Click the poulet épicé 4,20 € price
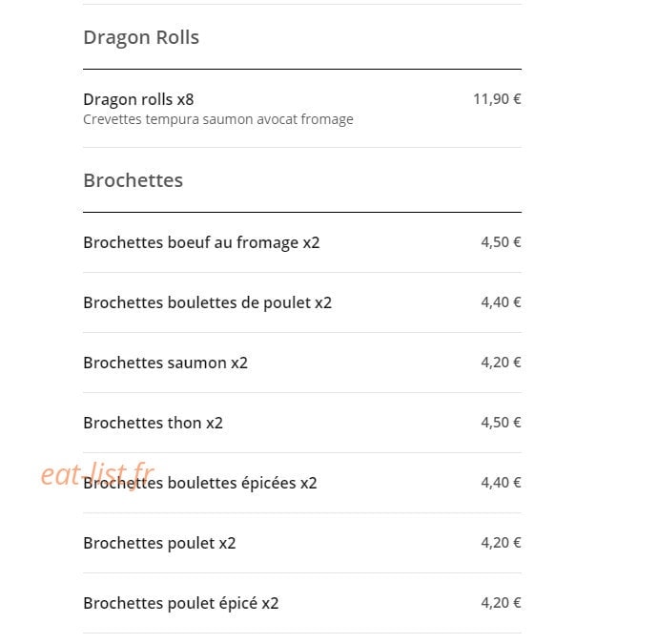 (501, 603)
